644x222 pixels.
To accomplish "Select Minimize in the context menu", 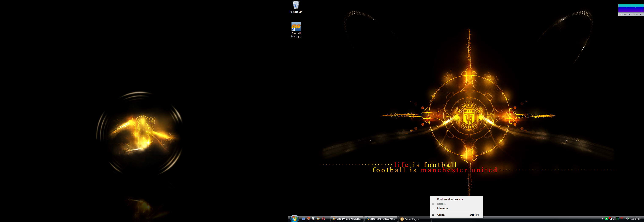I will click(456, 208).
